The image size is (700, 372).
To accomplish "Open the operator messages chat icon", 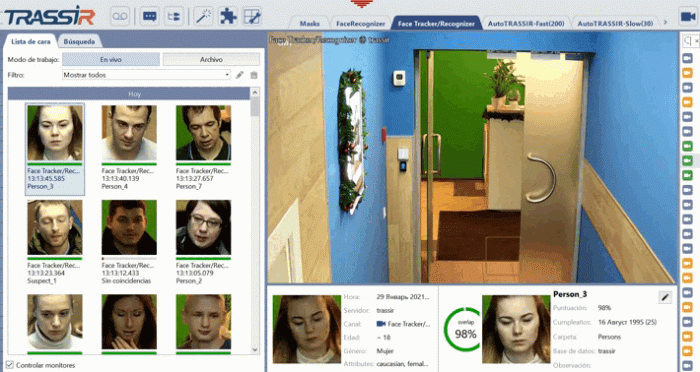I will click(150, 17).
